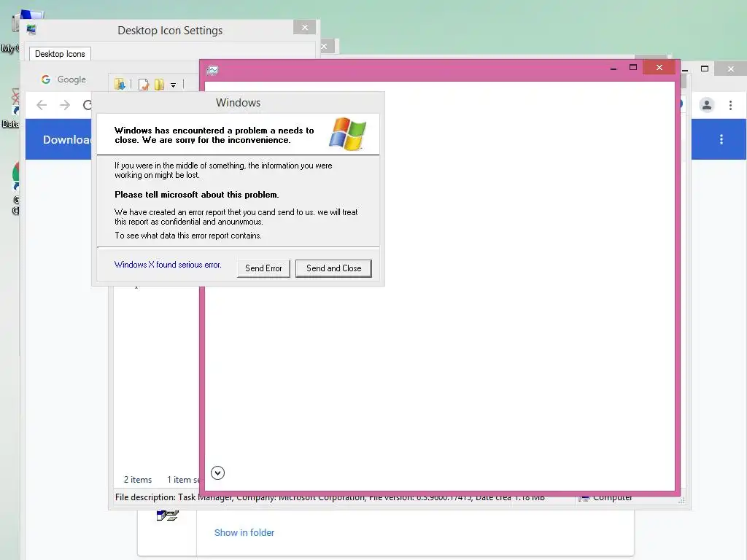The width and height of the screenshot is (747, 560).
Task: Maximize the pink-bordered window
Action: click(633, 68)
